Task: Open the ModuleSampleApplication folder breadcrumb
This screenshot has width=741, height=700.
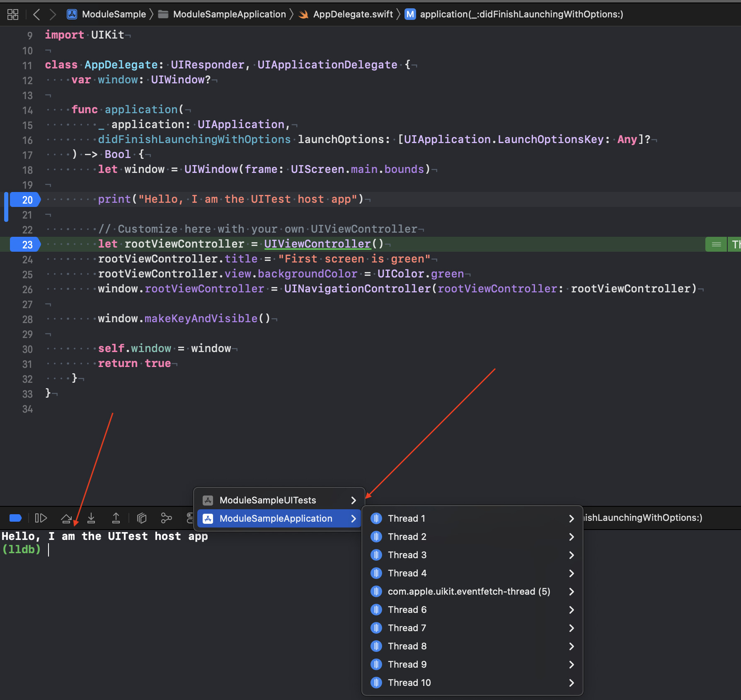Action: 222,15
